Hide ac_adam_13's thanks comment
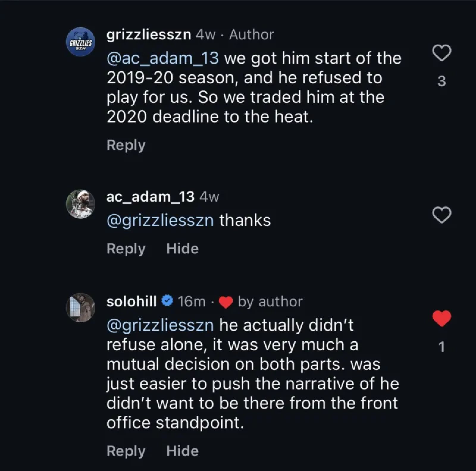 coord(182,249)
